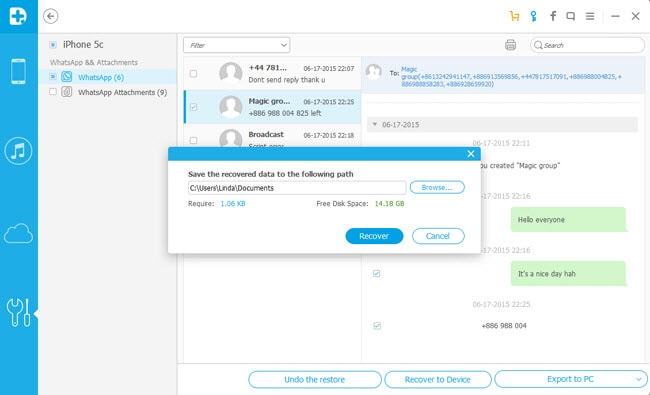Open the shopping cart purchase icon
The image size is (650, 395).
514,16
